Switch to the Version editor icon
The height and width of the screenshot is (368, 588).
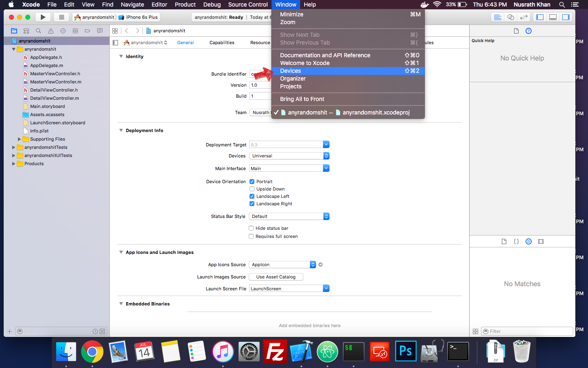pyautogui.click(x=524, y=17)
